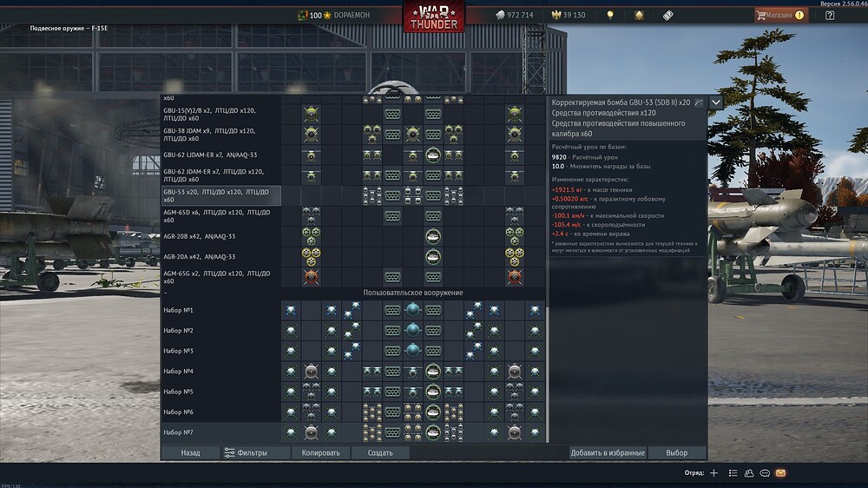Click the Silver Lions currency icon
The width and height of the screenshot is (868, 488).
click(500, 15)
